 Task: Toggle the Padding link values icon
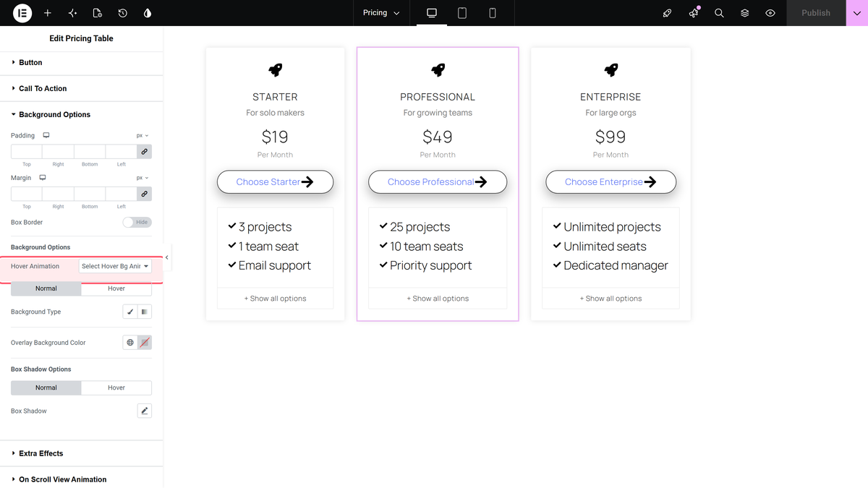145,152
